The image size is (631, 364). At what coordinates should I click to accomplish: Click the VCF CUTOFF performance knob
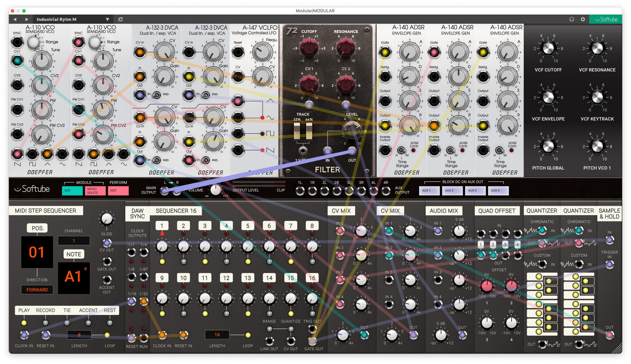[x=548, y=49]
